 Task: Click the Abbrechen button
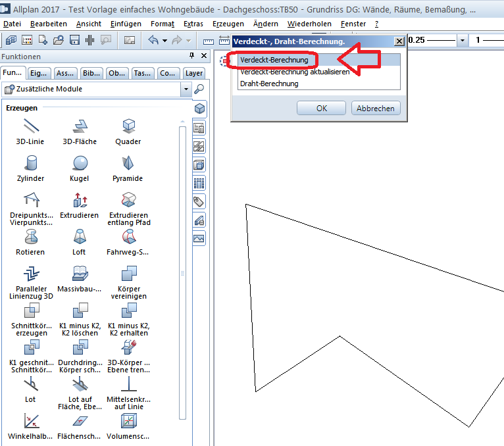(376, 109)
